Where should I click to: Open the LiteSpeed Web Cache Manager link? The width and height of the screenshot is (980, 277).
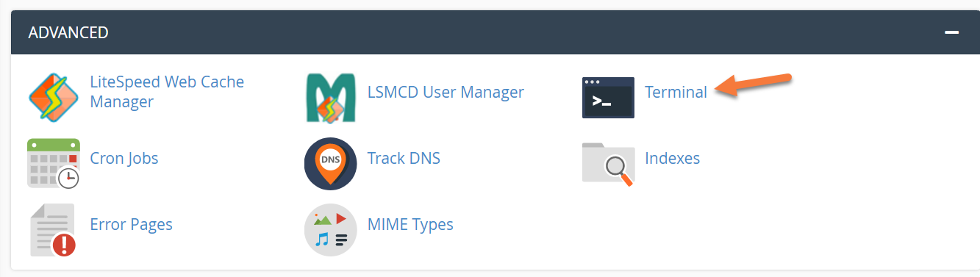(x=167, y=92)
